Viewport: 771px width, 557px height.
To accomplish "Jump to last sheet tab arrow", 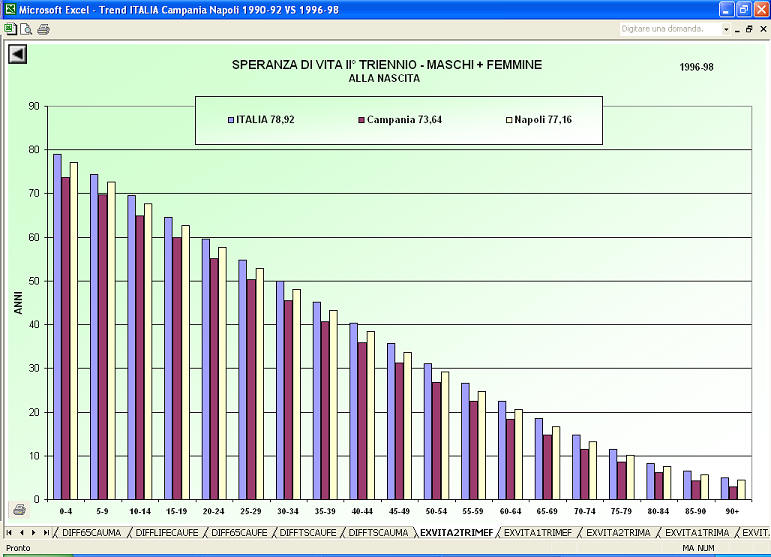I will pos(46,532).
